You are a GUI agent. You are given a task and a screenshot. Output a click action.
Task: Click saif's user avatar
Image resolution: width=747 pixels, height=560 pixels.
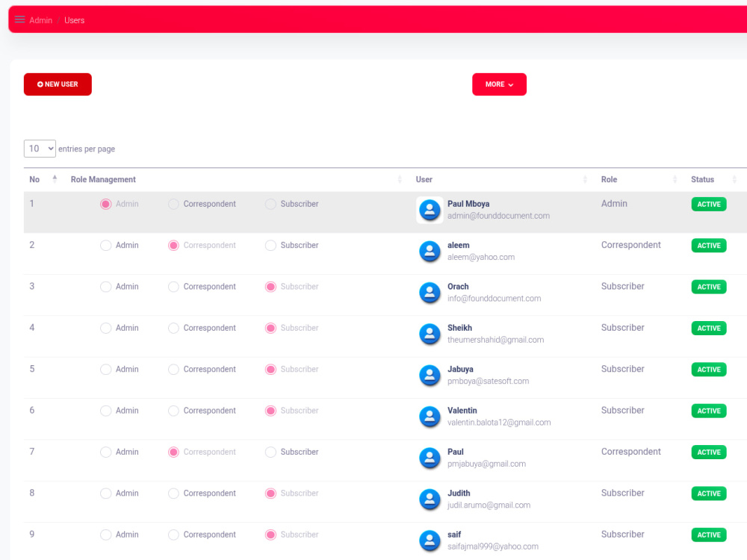430,541
